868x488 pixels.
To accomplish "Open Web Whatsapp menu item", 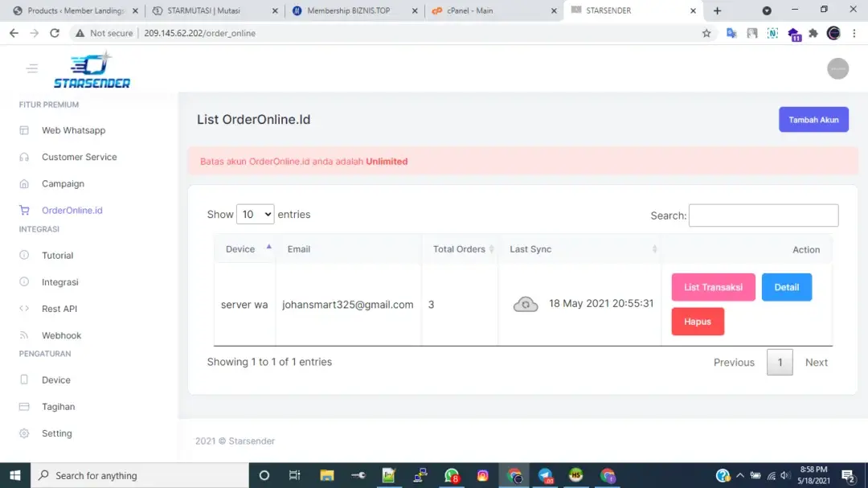I will click(x=74, y=130).
